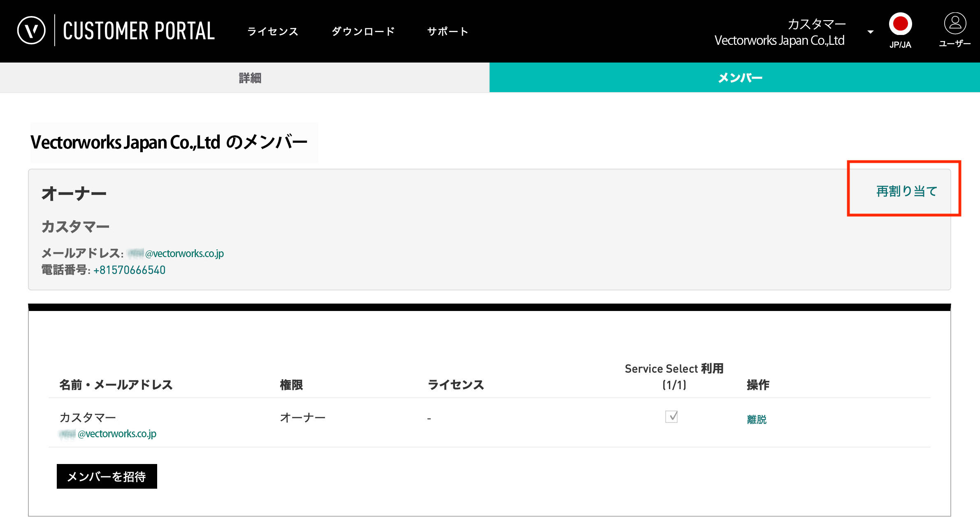Click the 操作 column header
The image size is (980, 529).
[x=758, y=385]
